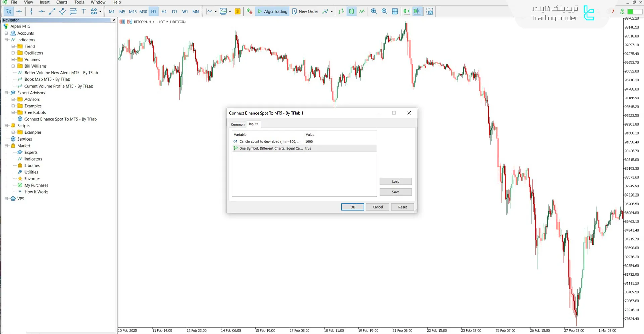Switch chart to D1 timeframe
This screenshot has height=334, width=644.
(175, 11)
